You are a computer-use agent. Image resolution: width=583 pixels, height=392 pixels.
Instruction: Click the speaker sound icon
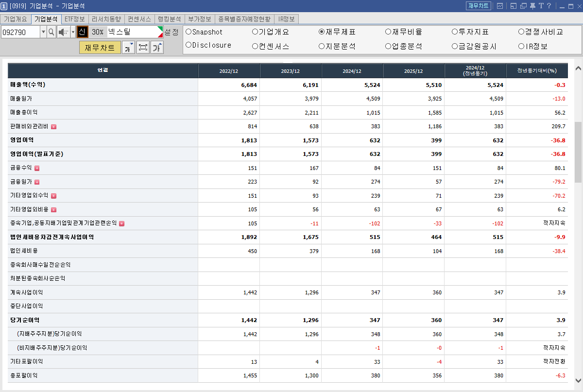click(x=64, y=32)
